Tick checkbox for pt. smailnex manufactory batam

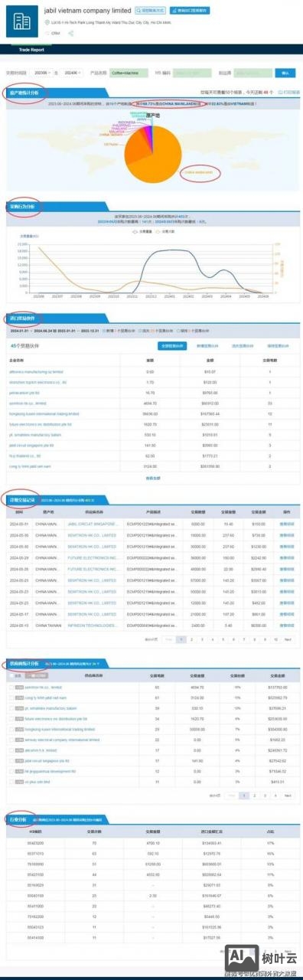click(11, 708)
